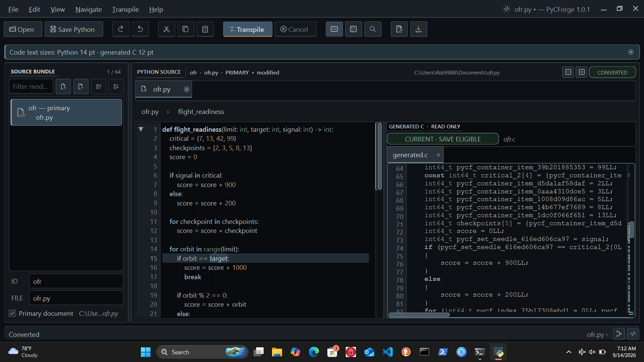
Task: Select the ofr — primary module in bundle
Action: (x=66, y=112)
